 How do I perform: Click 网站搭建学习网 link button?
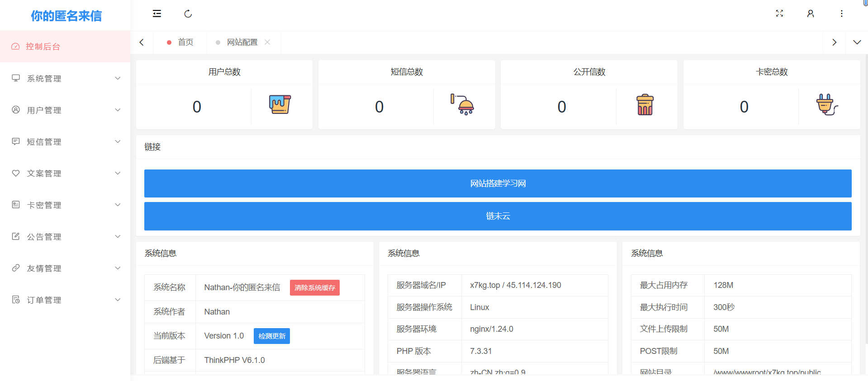coord(498,183)
